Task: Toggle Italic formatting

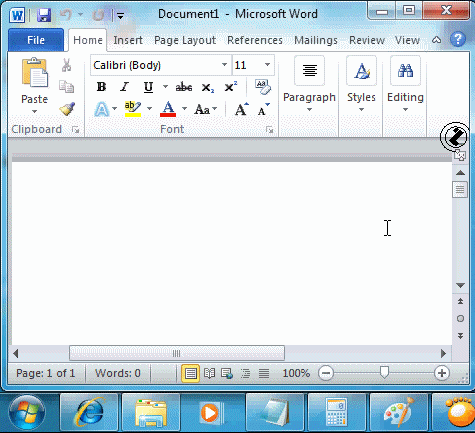Action: 124,87
